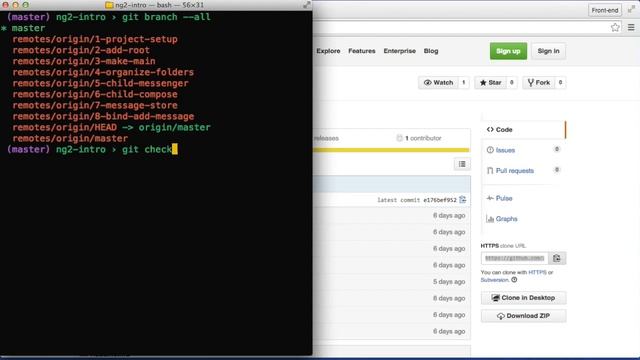Click the 'git check' command prompt line
The width and height of the screenshot is (640, 360).
(92, 149)
